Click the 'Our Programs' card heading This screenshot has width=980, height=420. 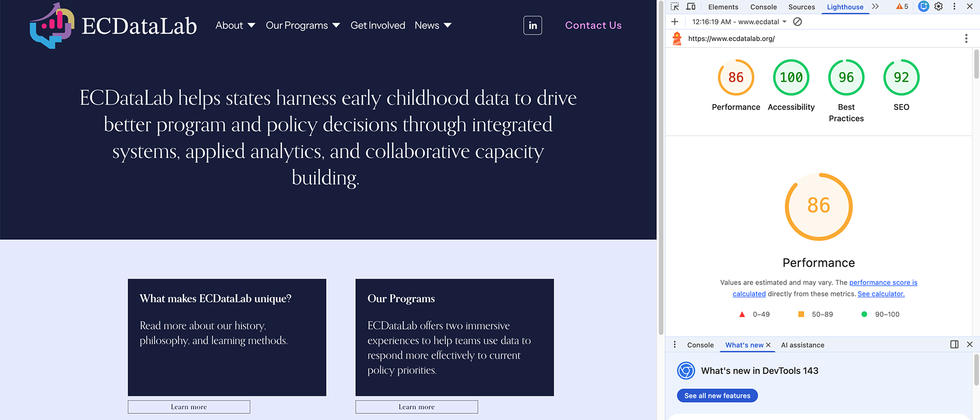pyautogui.click(x=401, y=298)
